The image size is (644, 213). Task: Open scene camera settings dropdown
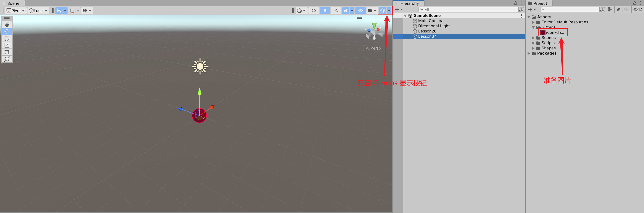coord(372,11)
